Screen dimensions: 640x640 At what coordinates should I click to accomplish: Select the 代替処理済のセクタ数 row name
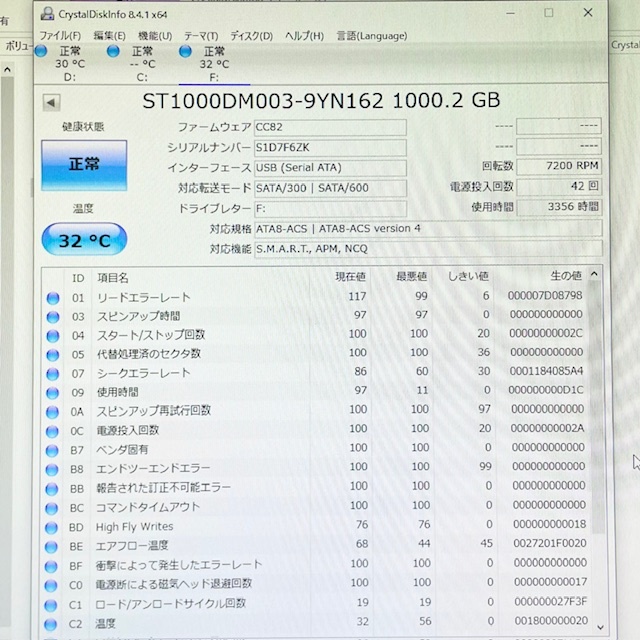pos(149,354)
